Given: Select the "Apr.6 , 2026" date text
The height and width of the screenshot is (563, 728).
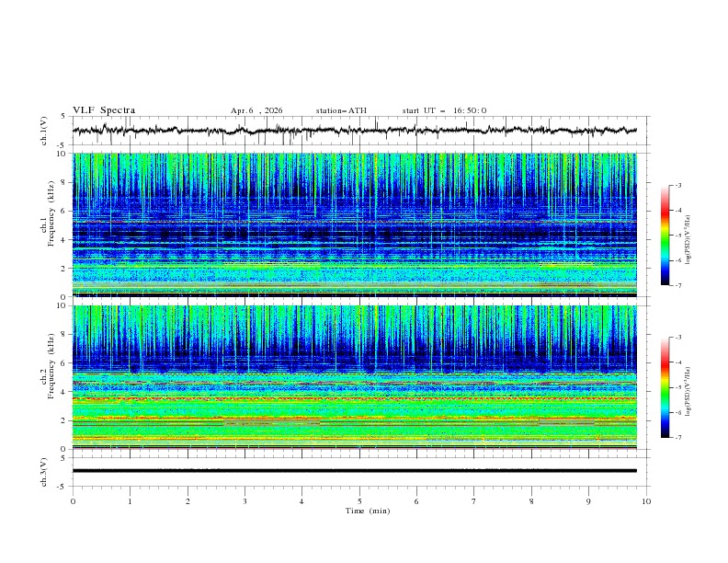Looking at the screenshot, I should (x=256, y=110).
